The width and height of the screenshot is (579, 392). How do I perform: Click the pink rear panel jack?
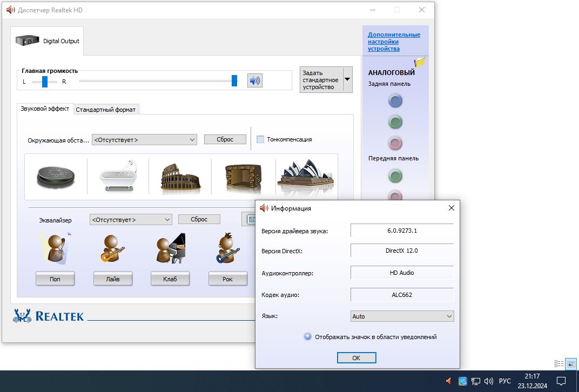(395, 143)
